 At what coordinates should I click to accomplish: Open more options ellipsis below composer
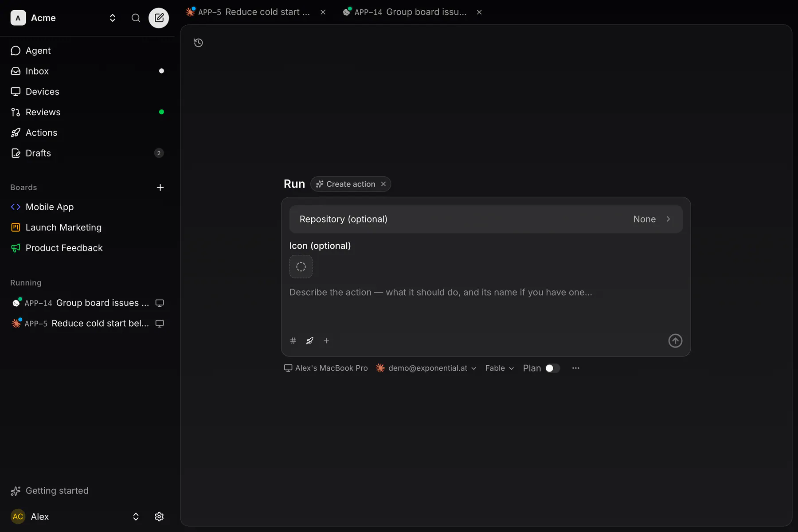[575, 368]
